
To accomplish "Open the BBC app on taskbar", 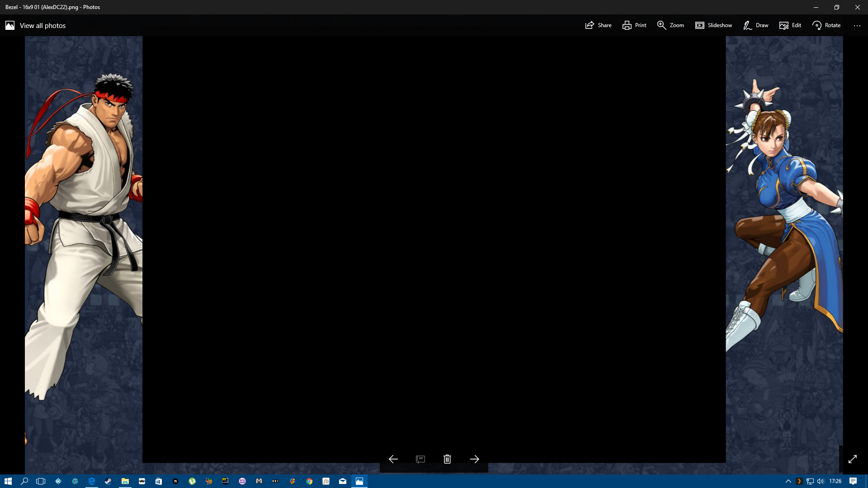I will [x=276, y=481].
